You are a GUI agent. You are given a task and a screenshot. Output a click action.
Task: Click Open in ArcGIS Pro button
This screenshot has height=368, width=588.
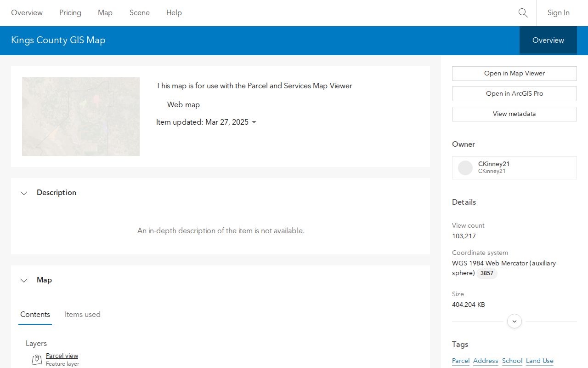pos(514,94)
